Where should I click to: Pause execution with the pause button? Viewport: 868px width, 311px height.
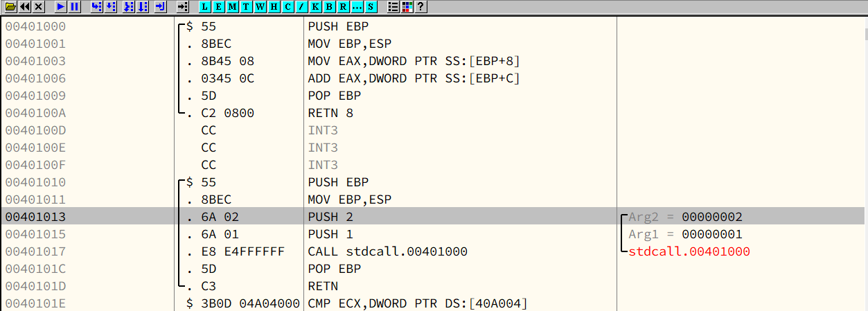pos(75,7)
